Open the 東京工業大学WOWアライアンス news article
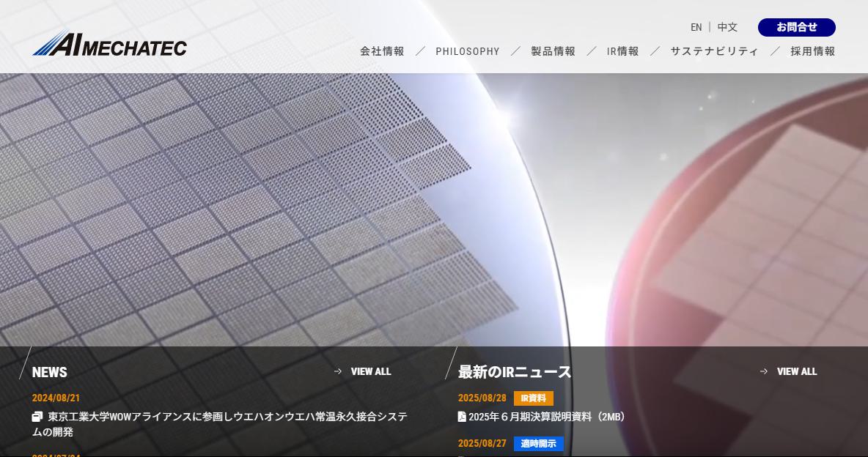Viewport: 868px width, 457px height. (220, 424)
